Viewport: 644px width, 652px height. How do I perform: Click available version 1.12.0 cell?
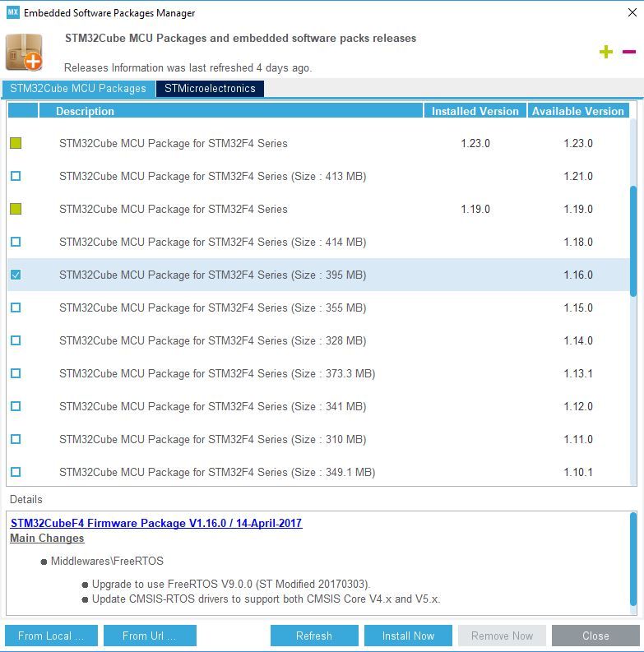578,406
